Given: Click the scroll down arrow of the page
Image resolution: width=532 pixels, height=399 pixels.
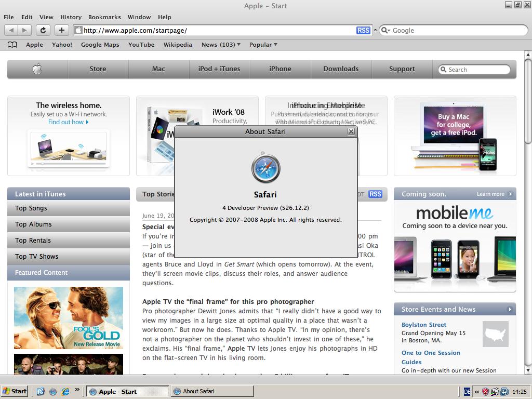Looking at the screenshot, I should pos(528,370).
